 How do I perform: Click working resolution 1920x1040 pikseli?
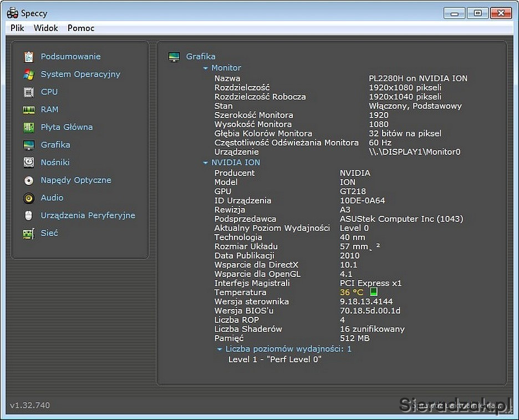[405, 97]
